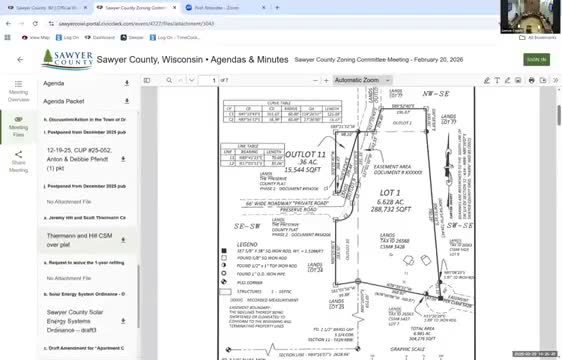The height and width of the screenshot is (360, 562).
Task: Open the View Map bookmark
Action: point(35,37)
